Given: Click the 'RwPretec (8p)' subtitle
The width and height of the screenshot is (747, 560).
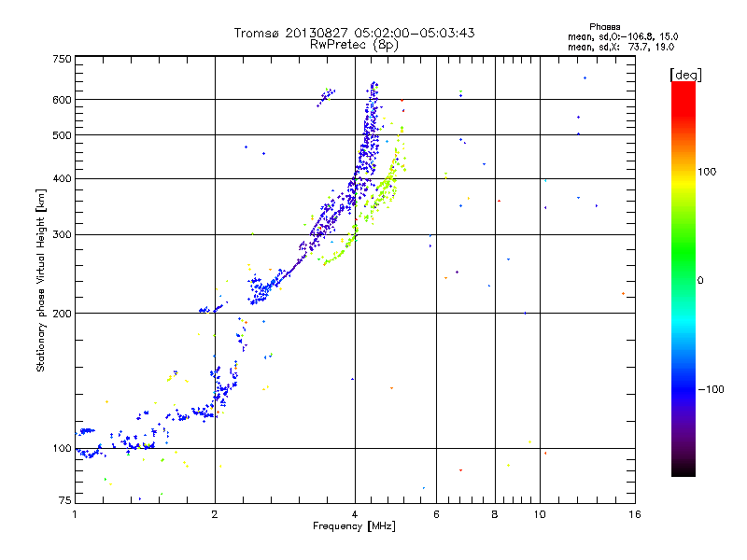Looking at the screenshot, I should pos(354,45).
